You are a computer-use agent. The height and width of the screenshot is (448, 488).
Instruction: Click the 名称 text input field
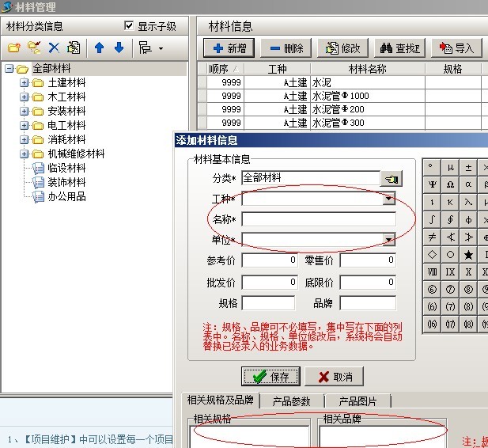pos(318,219)
